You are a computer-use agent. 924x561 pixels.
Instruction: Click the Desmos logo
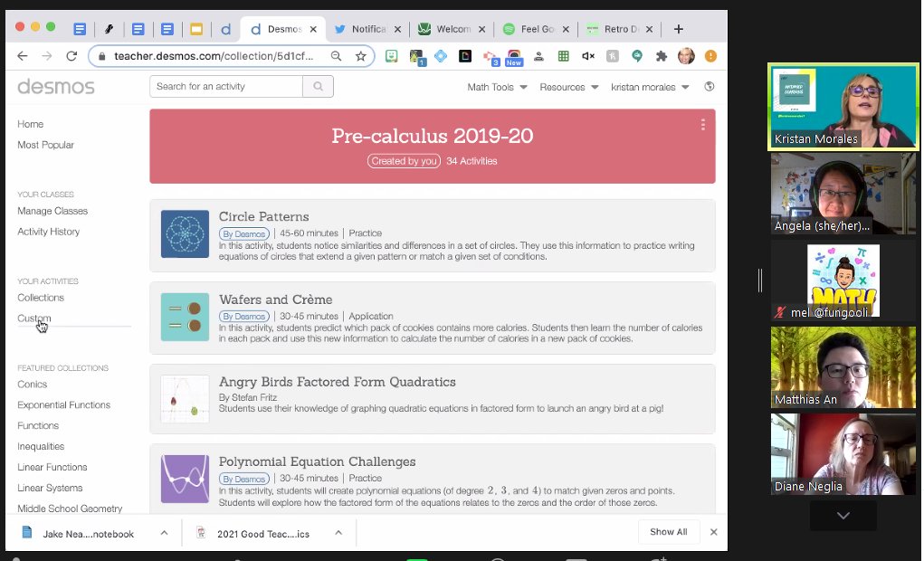(56, 87)
